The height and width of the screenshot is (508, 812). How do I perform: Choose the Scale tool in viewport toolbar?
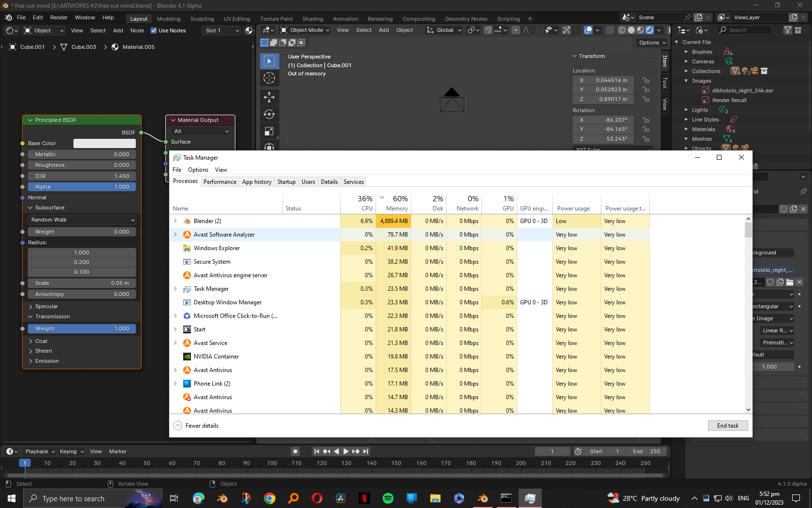[269, 131]
